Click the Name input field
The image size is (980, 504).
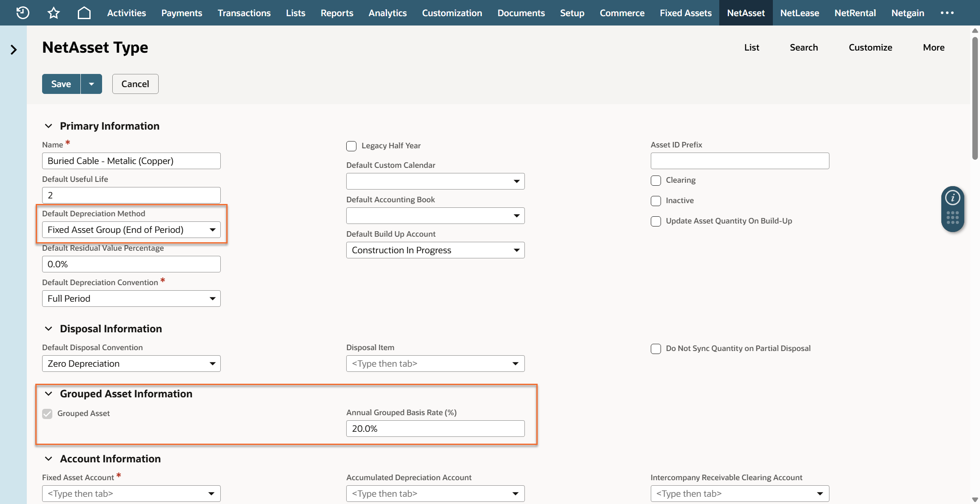[x=131, y=161]
